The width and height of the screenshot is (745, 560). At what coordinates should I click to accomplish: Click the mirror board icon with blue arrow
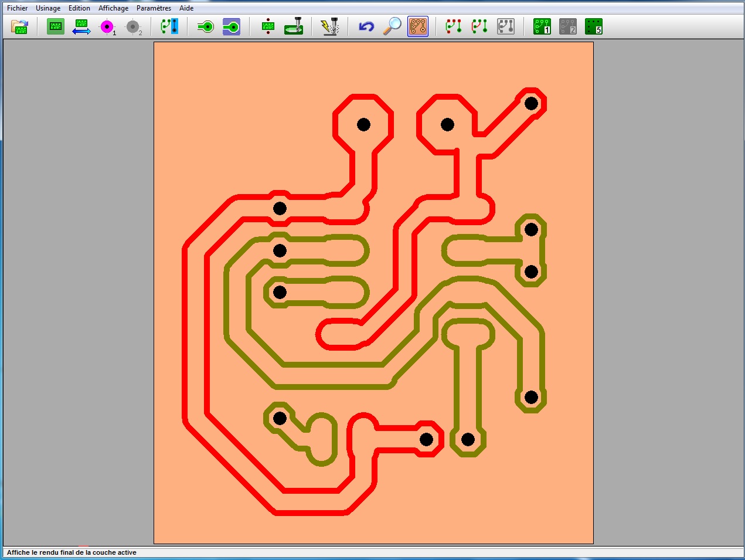click(x=81, y=27)
